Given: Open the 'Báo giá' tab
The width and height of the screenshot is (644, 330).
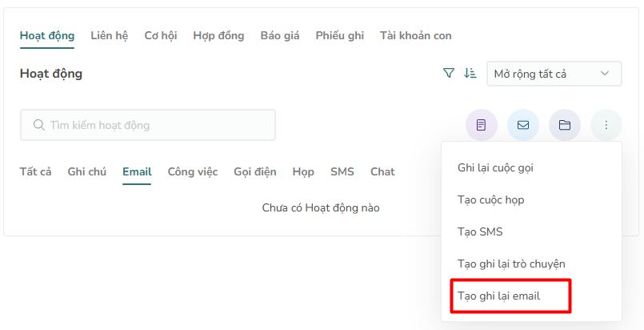Looking at the screenshot, I should [x=280, y=36].
